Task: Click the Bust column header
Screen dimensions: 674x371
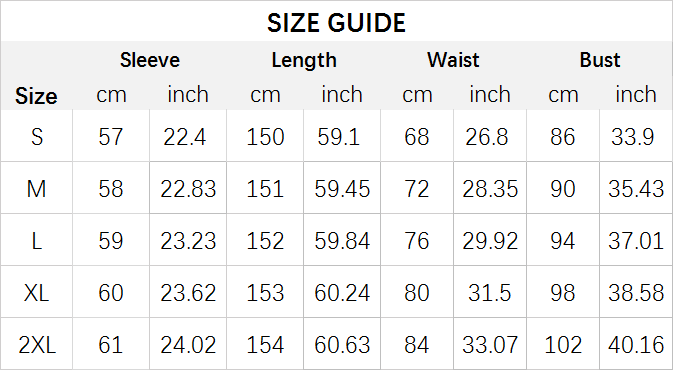Action: (x=600, y=60)
